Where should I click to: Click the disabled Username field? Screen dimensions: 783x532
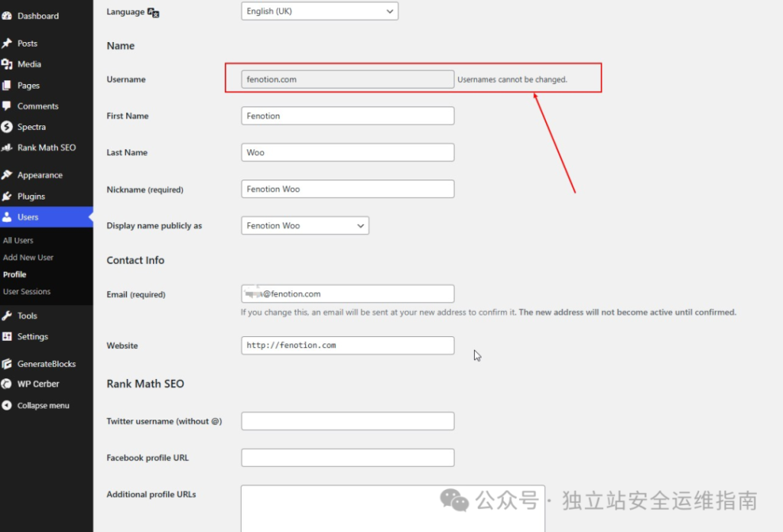[x=348, y=79]
